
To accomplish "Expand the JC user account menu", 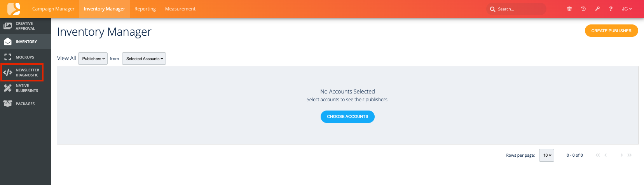I will [627, 9].
